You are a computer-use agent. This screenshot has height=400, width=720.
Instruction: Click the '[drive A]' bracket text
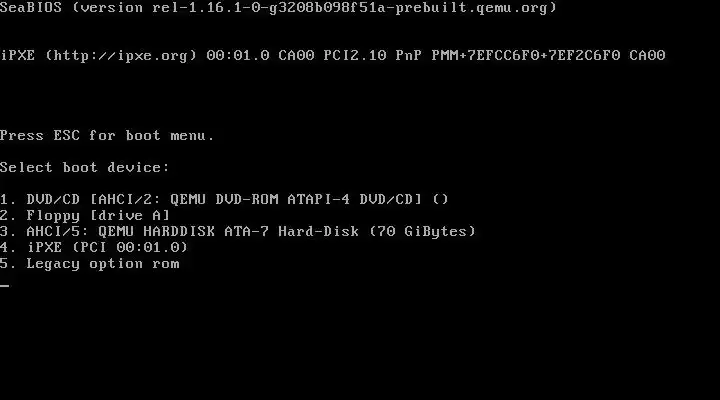(130, 215)
